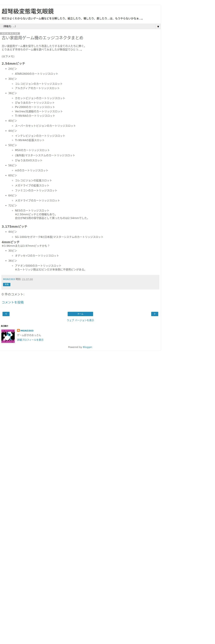Open the post title 古い家庭用ゲーム機のエッジコネクタまとめ
Viewport: 215px width, 644px height.
pos(42,38)
